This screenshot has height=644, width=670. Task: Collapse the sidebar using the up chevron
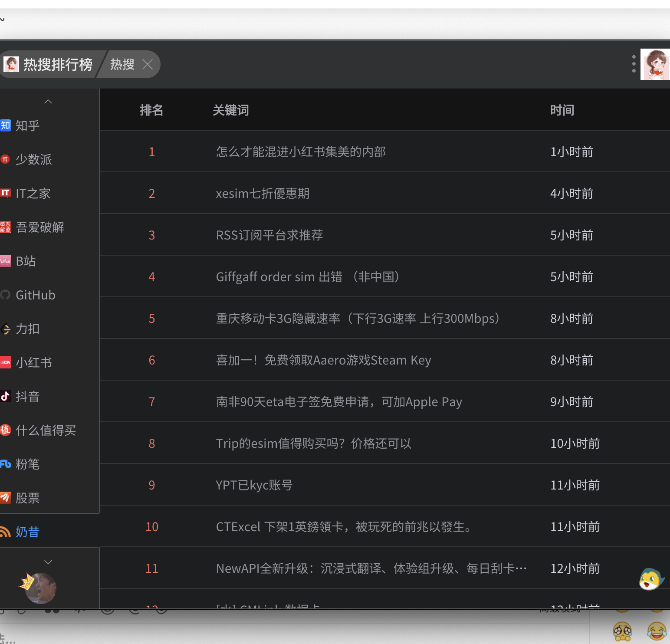48,101
